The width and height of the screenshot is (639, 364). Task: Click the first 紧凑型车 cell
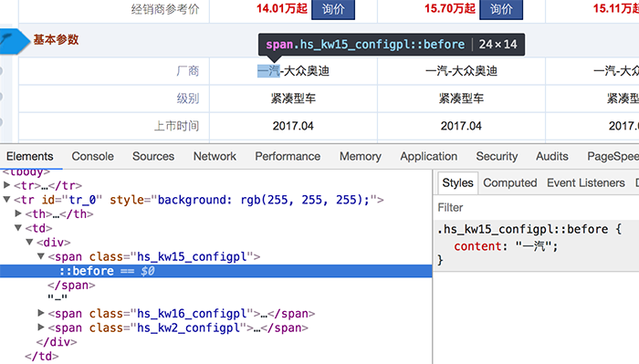pos(293,99)
